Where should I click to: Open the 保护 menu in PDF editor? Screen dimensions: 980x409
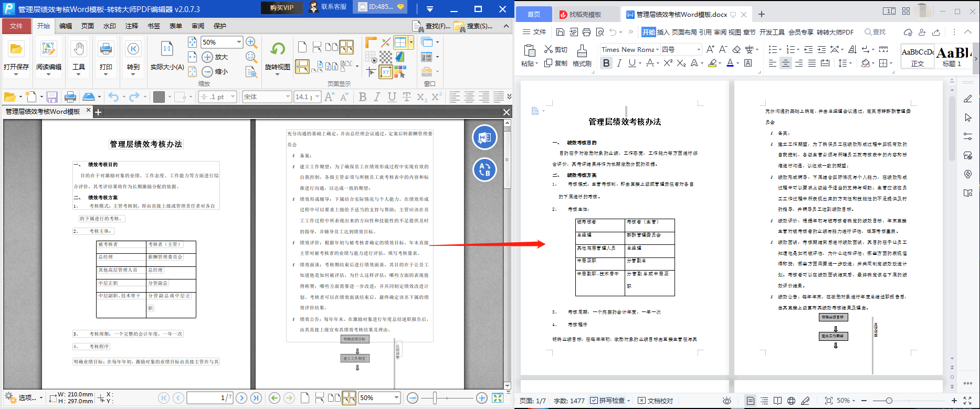[220, 26]
